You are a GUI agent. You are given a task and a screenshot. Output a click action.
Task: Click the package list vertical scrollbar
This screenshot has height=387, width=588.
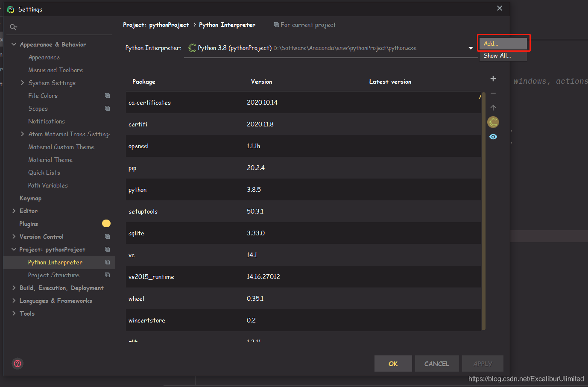[x=483, y=211]
